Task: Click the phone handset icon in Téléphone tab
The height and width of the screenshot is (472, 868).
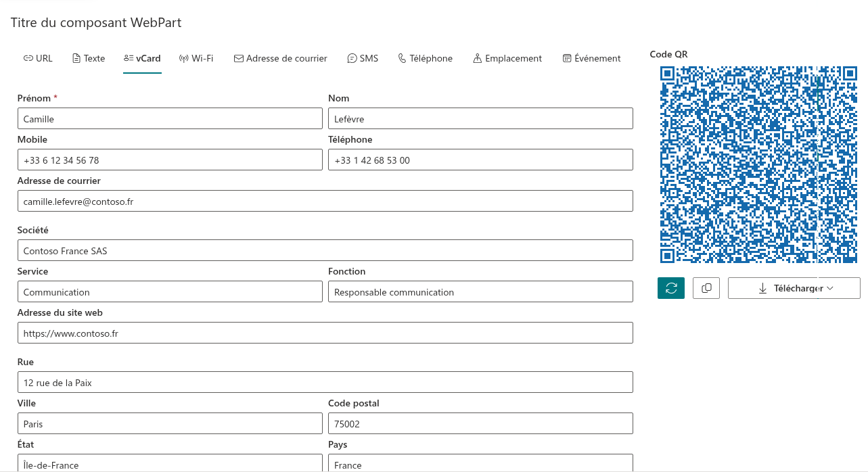Action: [402, 58]
